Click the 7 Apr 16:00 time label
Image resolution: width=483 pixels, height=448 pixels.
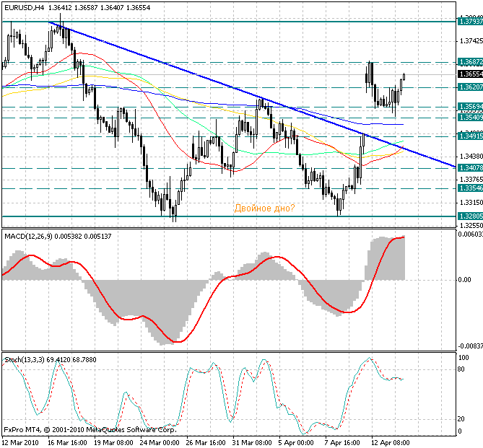pyautogui.click(x=342, y=443)
